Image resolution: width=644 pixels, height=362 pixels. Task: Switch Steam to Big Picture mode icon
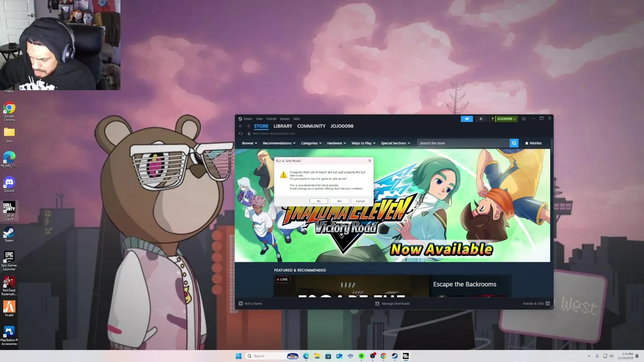pyautogui.click(x=524, y=119)
